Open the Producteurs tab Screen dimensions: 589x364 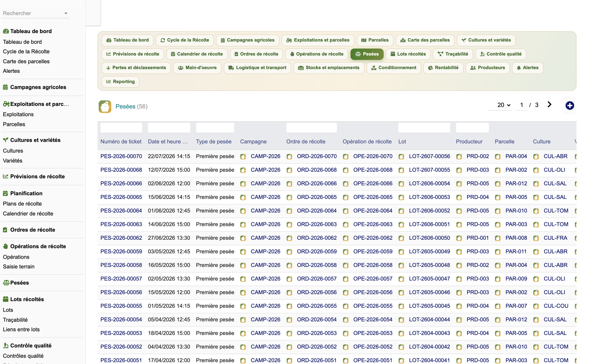[x=488, y=68]
